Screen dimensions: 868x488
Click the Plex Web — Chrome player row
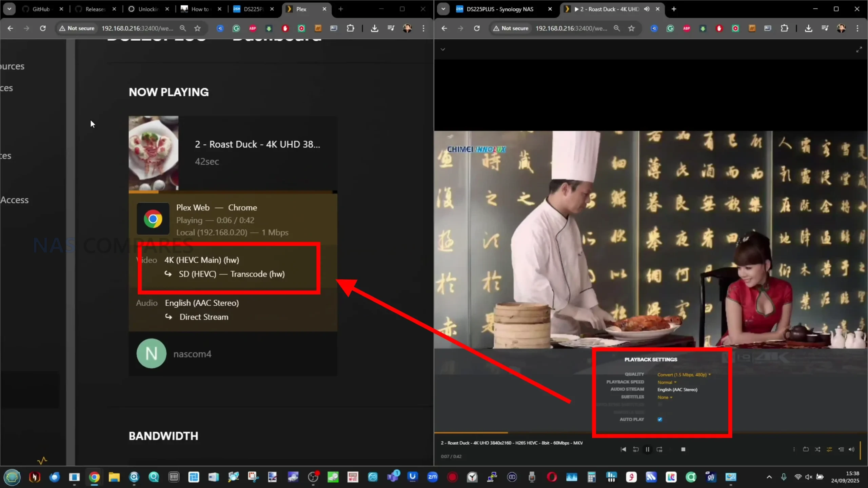pos(233,220)
